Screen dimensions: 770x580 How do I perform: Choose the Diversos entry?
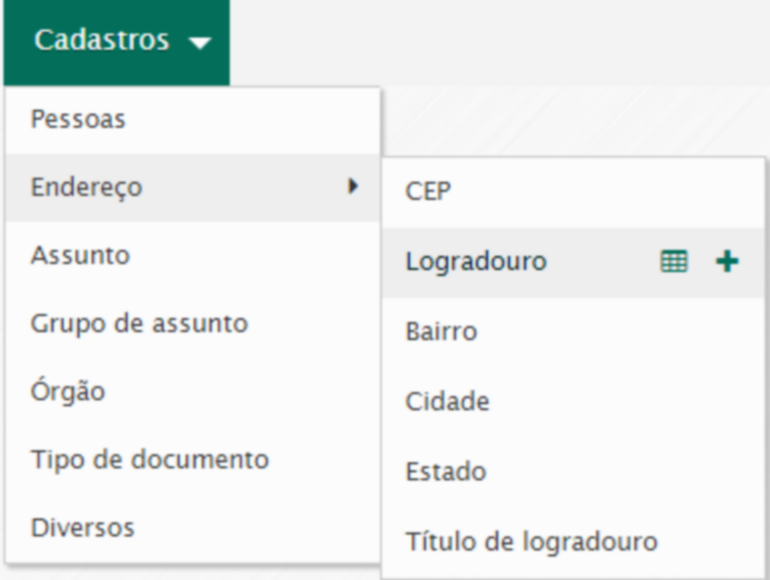83,527
